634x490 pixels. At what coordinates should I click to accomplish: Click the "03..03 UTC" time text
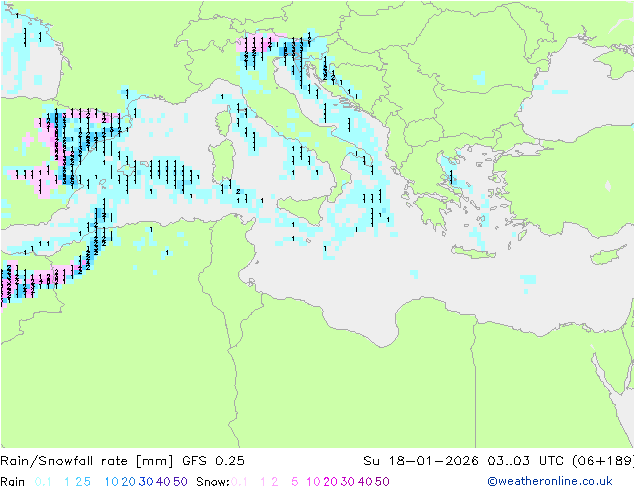tap(526, 461)
